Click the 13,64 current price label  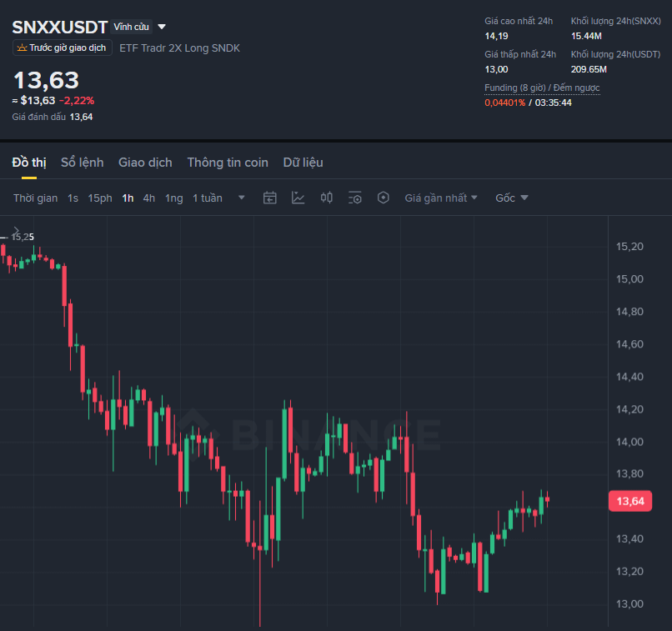630,501
